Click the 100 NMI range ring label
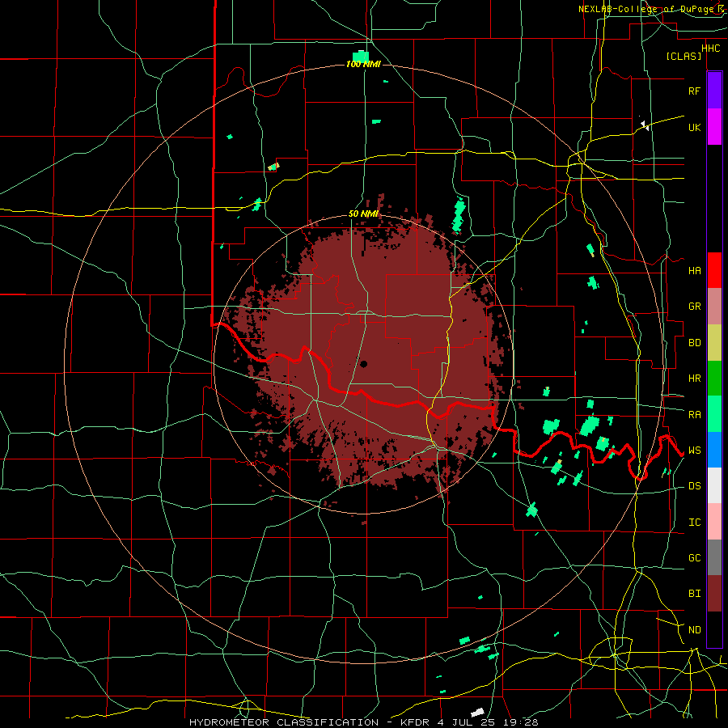The width and height of the screenshot is (728, 728). coord(363,64)
